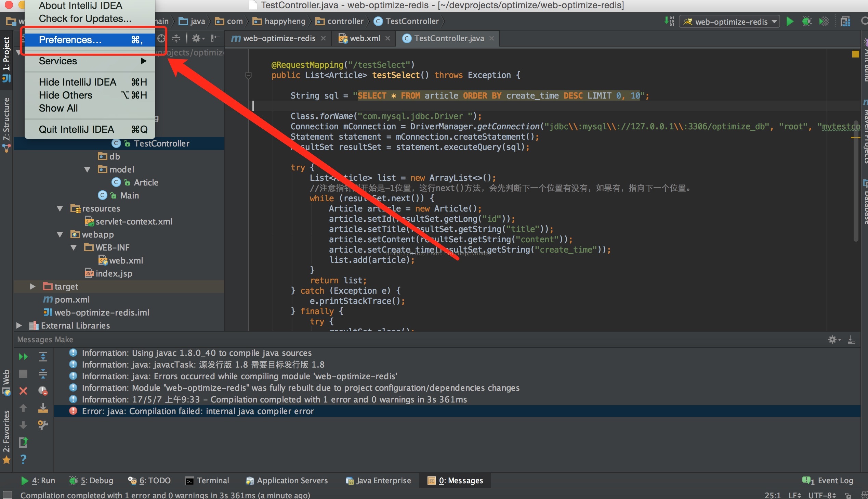
Task: Run the web-optimize-redis configuration
Action: click(790, 22)
